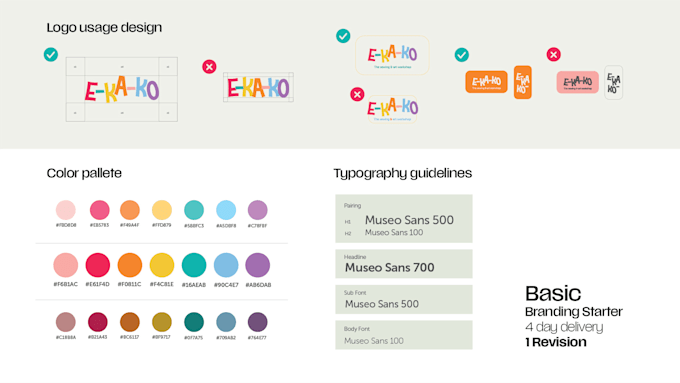Click the red X above the pink badge
This screenshot has height=383, width=680.
[x=553, y=55]
